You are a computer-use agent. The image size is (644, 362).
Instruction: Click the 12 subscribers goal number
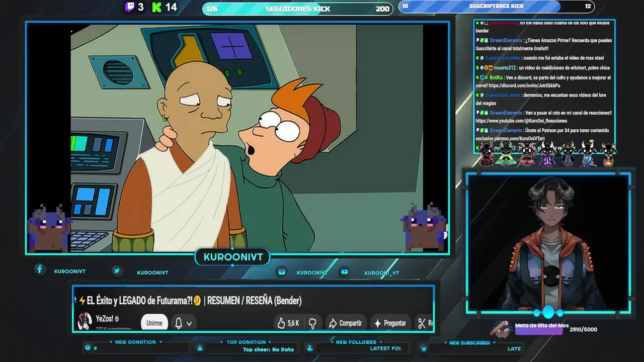pos(588,6)
